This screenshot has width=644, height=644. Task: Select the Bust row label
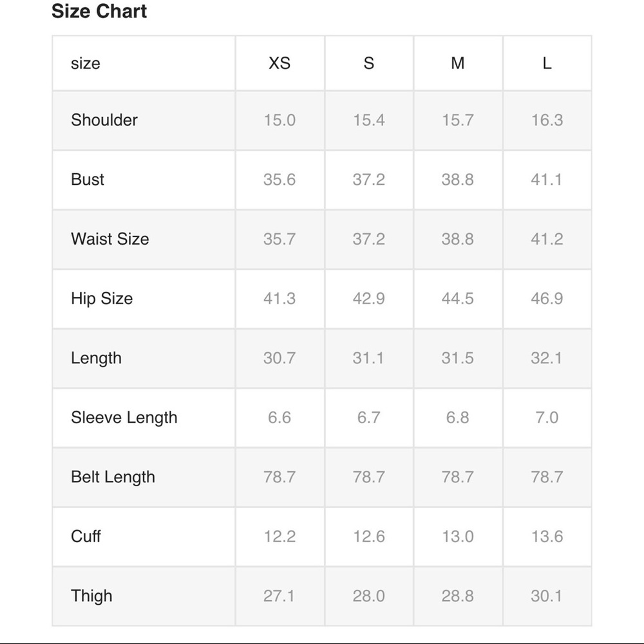pos(88,179)
